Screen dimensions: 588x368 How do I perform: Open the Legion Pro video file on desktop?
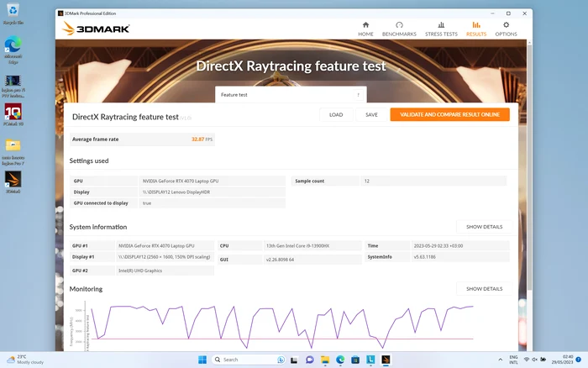[13, 87]
